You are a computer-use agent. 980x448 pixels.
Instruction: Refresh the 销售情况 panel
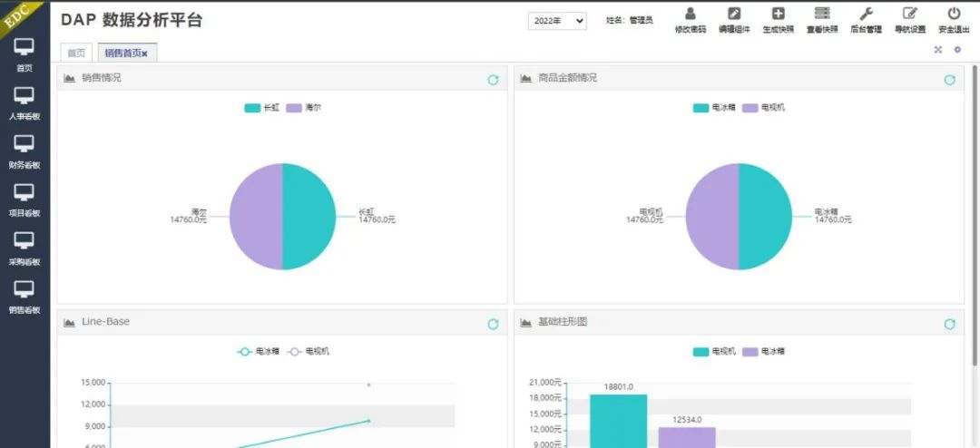(493, 80)
